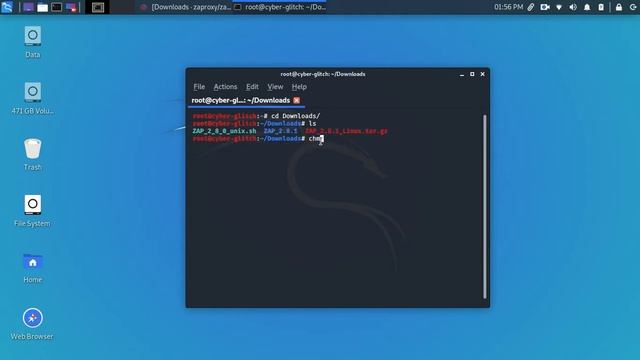Click the terminal vertical scrollbar
Screen dimensions: 640x360
485,207
